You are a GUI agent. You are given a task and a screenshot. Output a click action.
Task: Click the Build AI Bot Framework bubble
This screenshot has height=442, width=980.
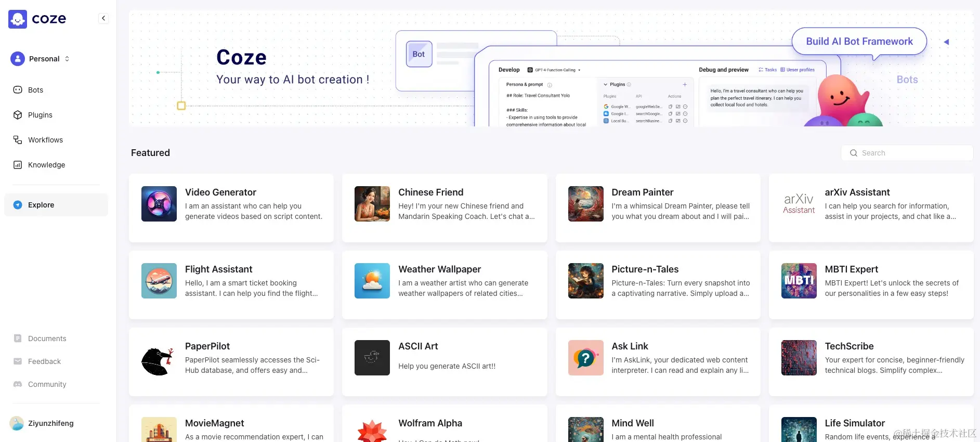pos(859,42)
